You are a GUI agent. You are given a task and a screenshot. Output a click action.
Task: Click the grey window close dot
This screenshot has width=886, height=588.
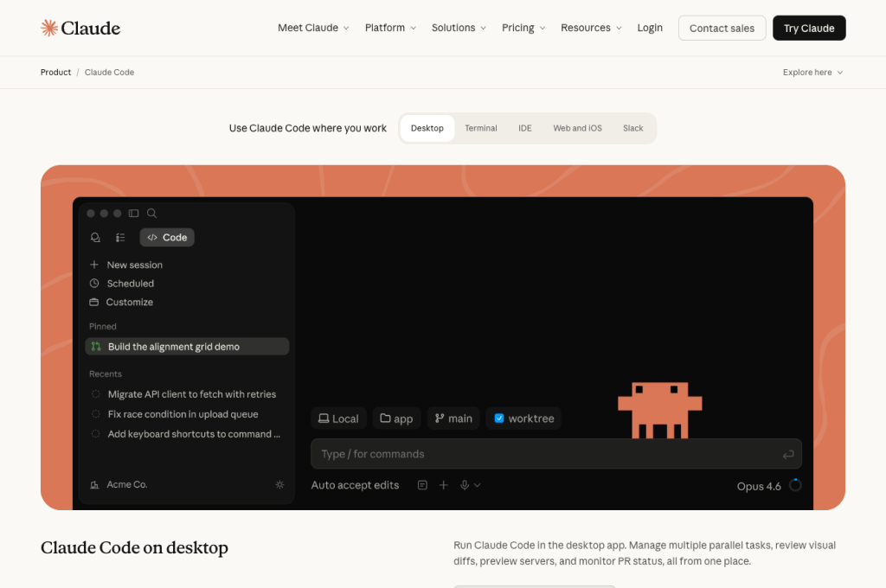coord(90,213)
